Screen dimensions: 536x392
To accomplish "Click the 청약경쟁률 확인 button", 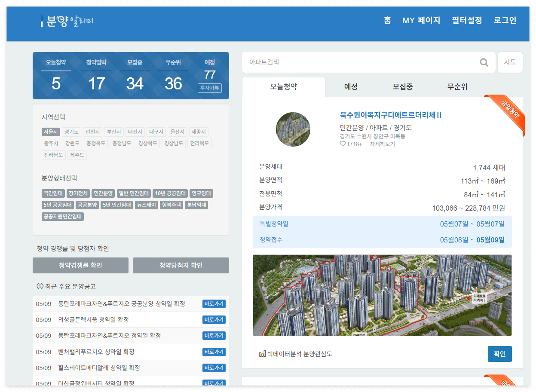I will (x=80, y=266).
